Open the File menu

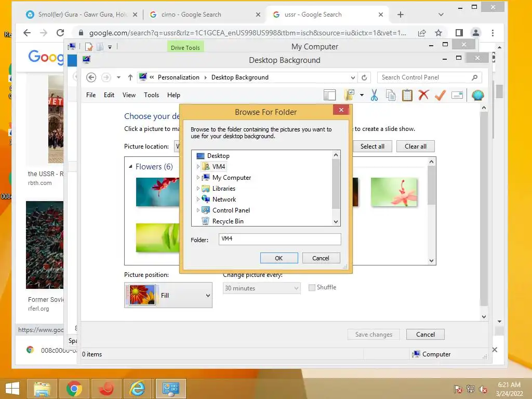91,95
